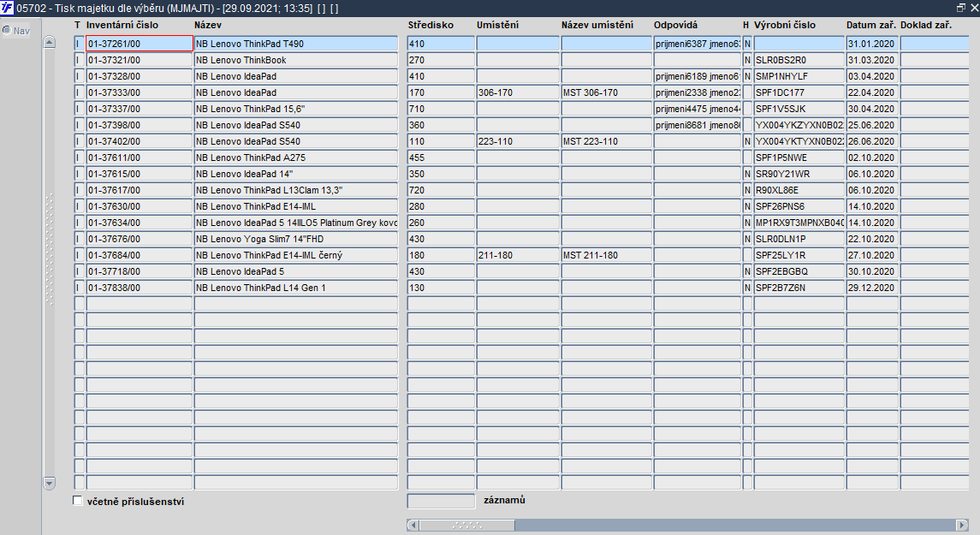
Task: Select the location name MST 306-170
Action: pyautogui.click(x=607, y=92)
